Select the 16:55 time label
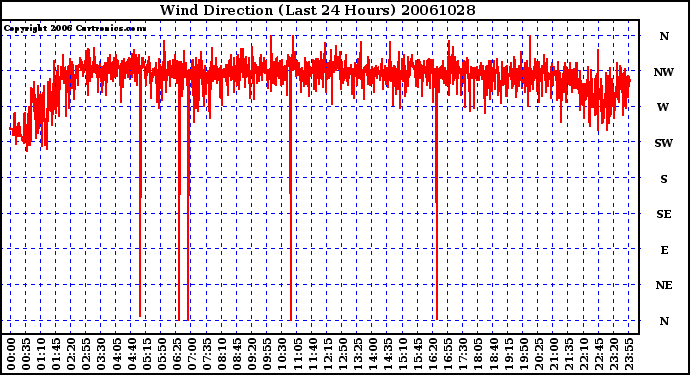This screenshot has height=375, width=690. pyautogui.click(x=448, y=354)
